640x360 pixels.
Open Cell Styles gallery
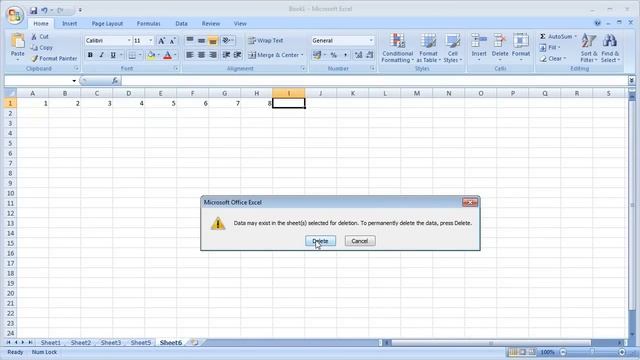click(452, 48)
